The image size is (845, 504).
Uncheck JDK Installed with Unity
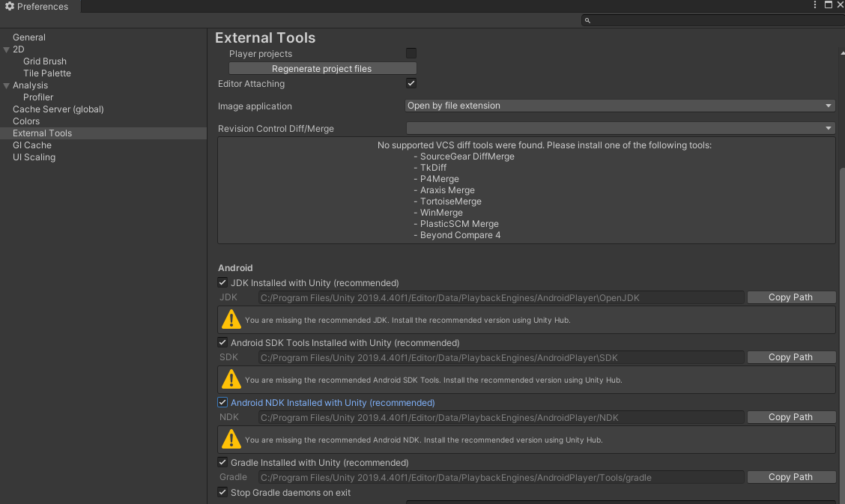(222, 283)
